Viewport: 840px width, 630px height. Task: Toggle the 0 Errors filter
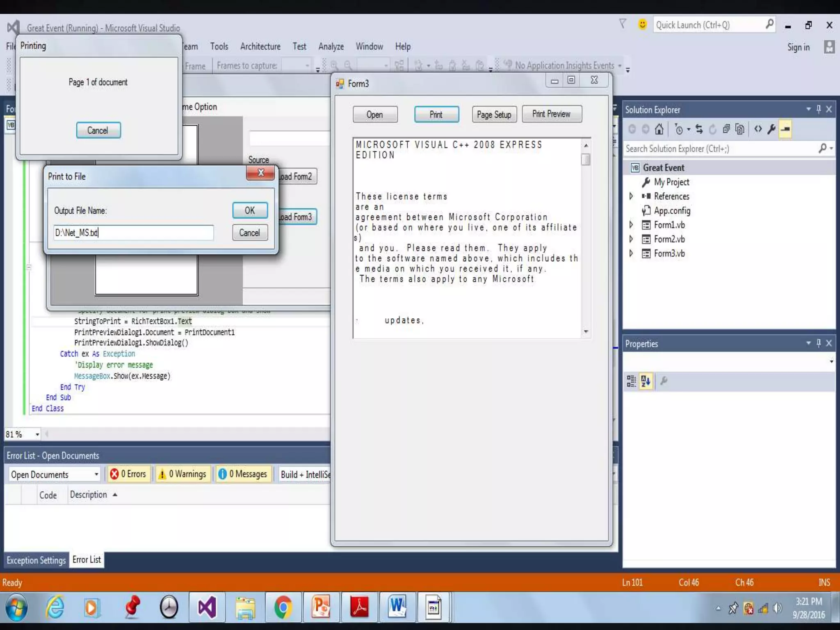128,474
